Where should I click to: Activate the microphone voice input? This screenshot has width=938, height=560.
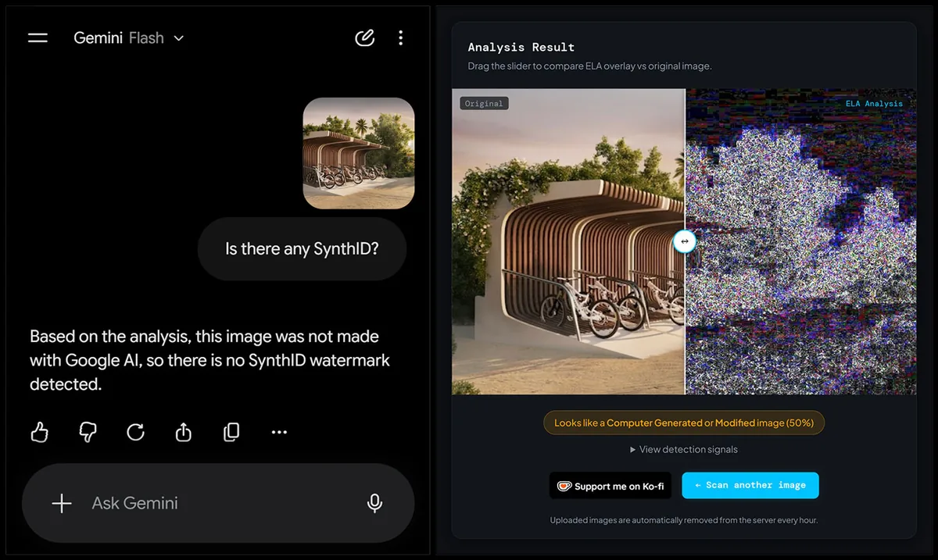pos(374,504)
